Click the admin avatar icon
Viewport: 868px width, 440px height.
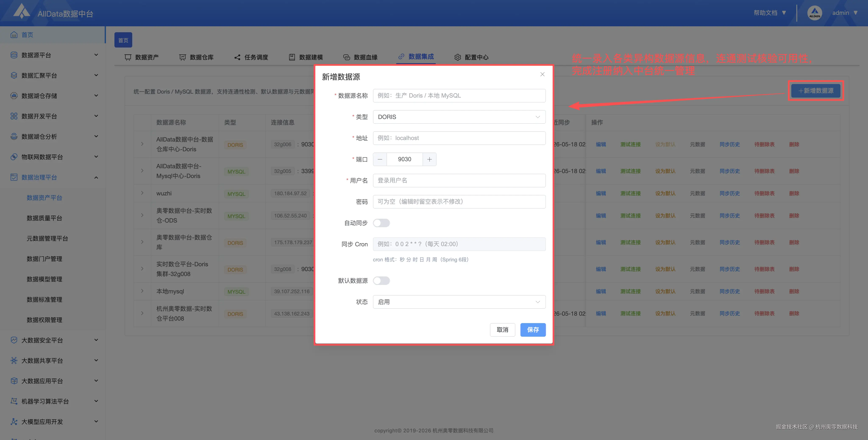814,13
